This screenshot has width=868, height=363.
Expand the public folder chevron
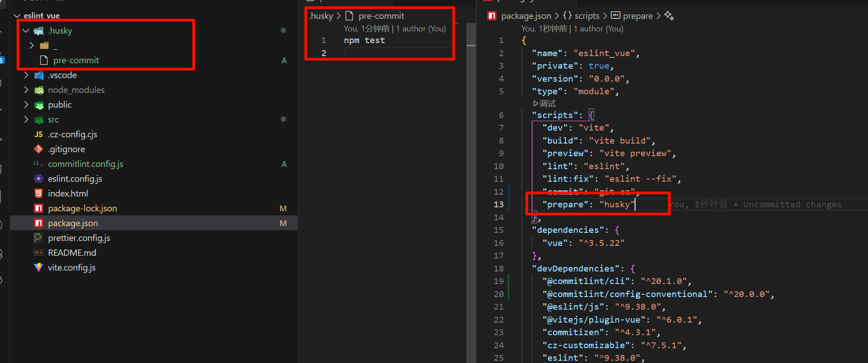click(x=26, y=105)
